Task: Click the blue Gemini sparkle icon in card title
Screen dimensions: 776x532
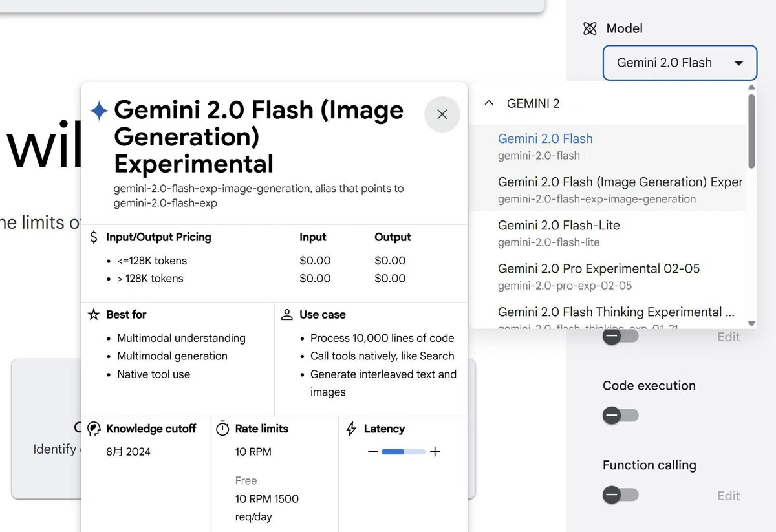Action: click(99, 111)
